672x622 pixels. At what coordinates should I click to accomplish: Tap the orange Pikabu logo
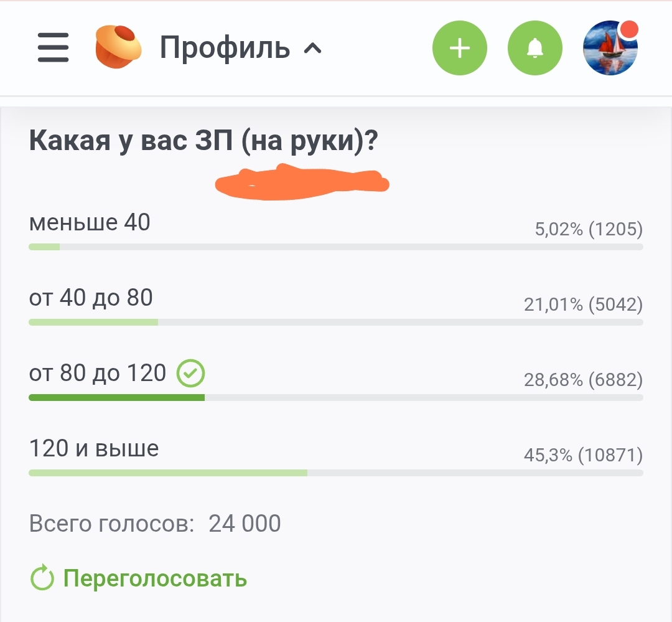[x=118, y=47]
